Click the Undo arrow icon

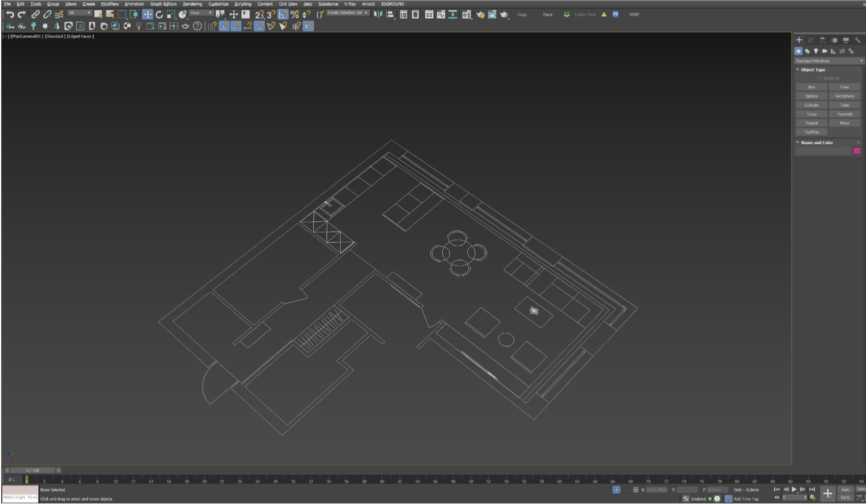pos(10,14)
